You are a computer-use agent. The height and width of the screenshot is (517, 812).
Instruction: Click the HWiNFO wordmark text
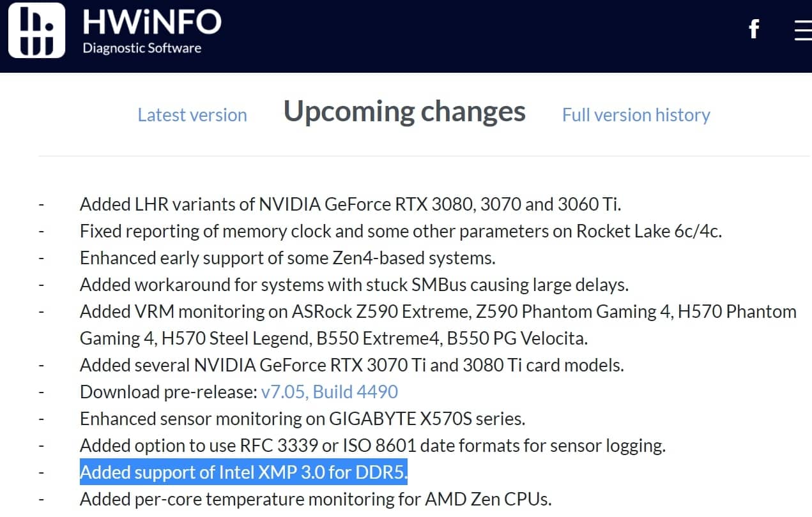pyautogui.click(x=152, y=22)
